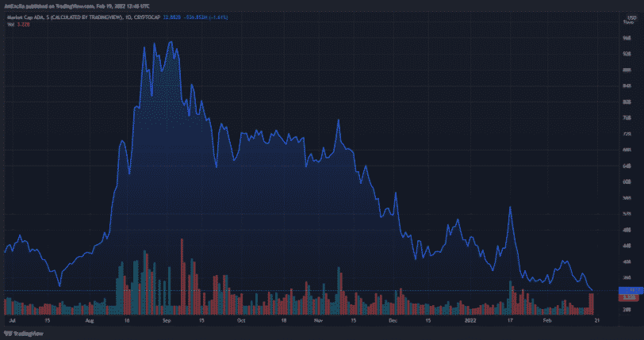
Task: Click the Sep label on time axis
Action: coord(167,320)
